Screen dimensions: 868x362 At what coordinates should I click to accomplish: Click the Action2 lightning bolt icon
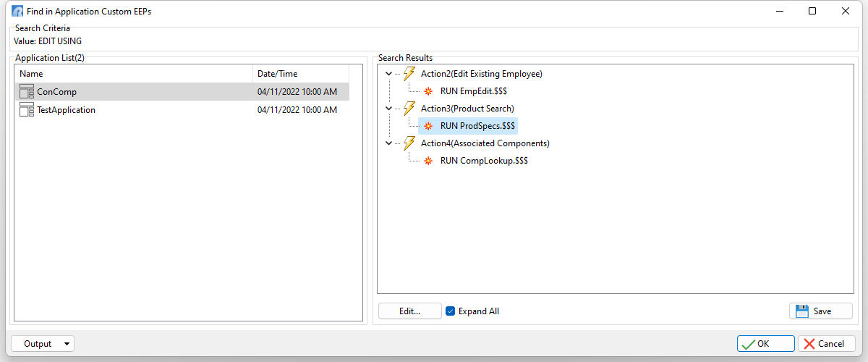coord(409,74)
